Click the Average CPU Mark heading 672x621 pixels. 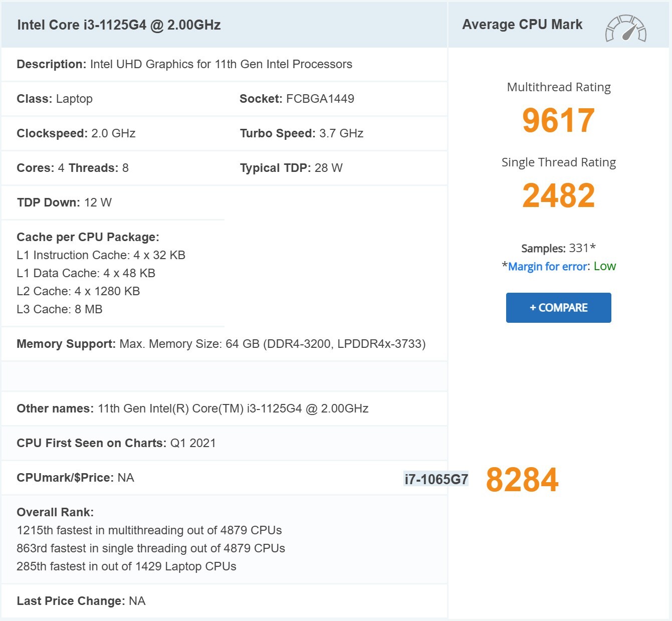point(522,25)
